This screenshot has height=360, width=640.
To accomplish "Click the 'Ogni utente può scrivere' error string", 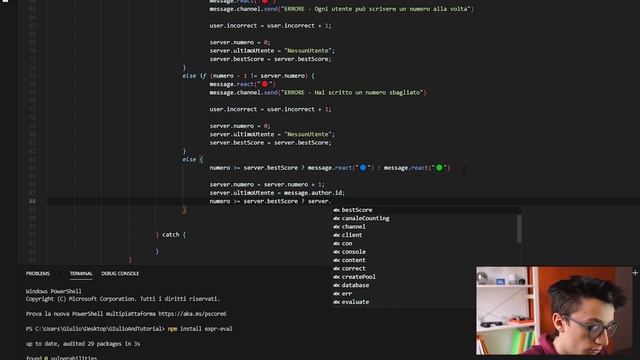I will pyautogui.click(x=376, y=9).
